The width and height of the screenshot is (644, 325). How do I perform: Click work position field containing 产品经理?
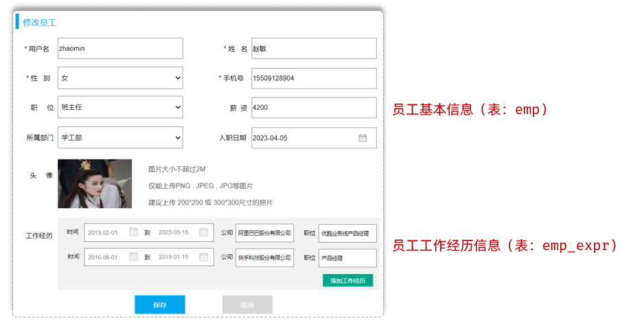pos(347,258)
